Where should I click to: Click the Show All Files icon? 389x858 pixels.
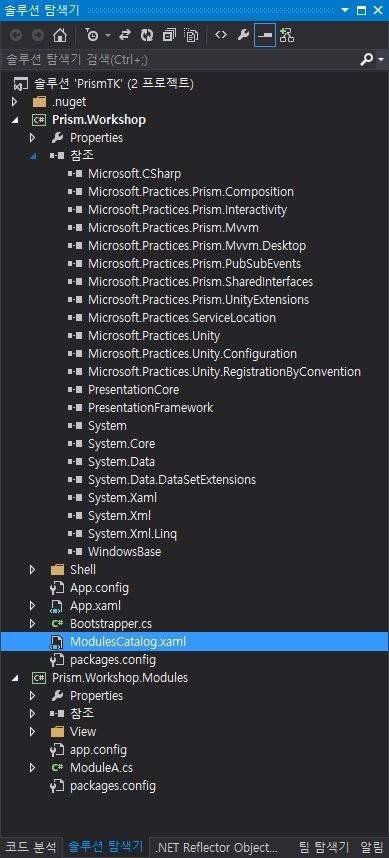pos(191,36)
